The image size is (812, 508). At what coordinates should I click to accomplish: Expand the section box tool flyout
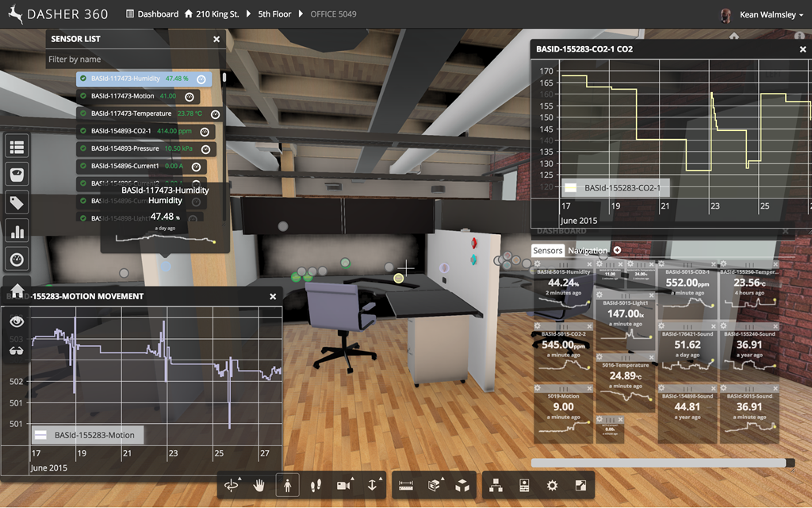pos(441,479)
